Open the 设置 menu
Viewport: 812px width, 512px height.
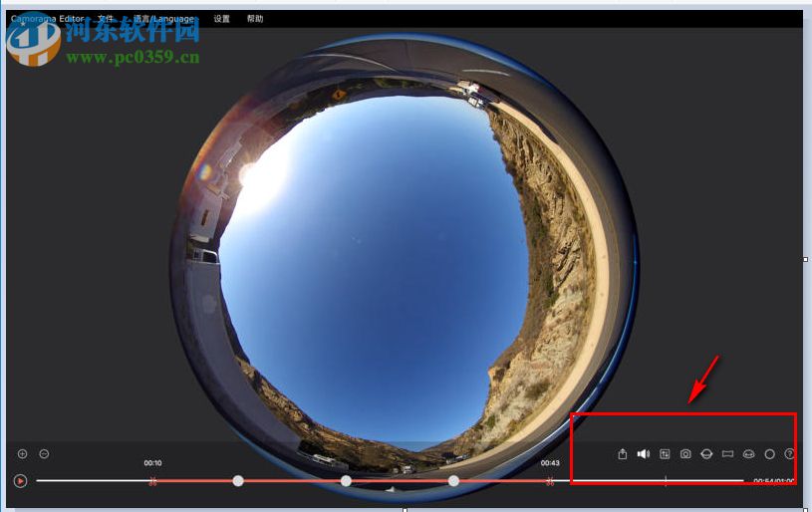point(221,19)
